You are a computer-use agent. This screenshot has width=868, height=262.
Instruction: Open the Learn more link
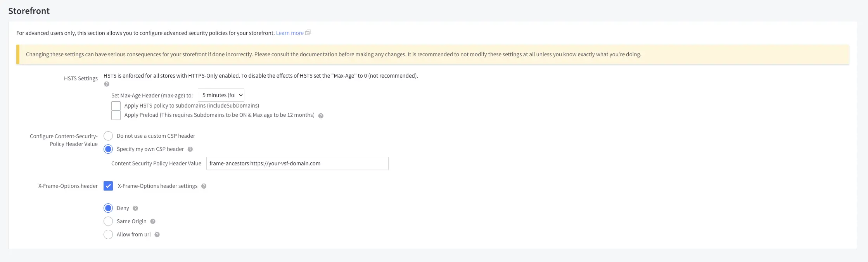click(290, 33)
